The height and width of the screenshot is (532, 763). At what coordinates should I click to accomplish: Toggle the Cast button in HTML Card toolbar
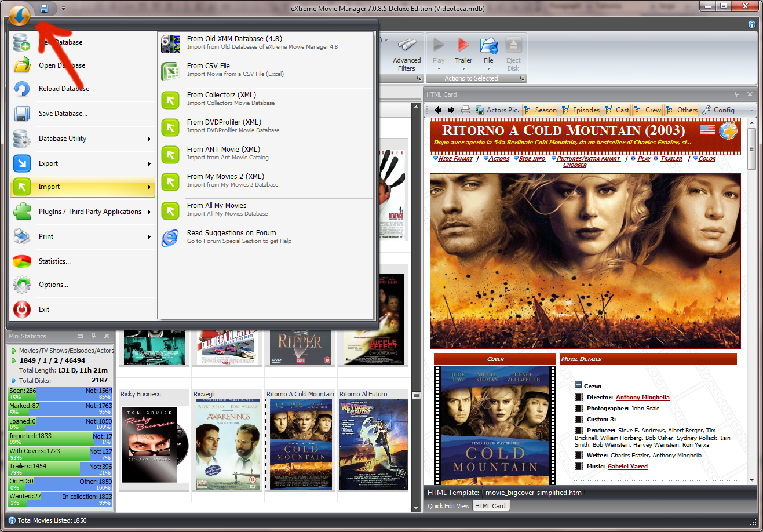coord(617,110)
